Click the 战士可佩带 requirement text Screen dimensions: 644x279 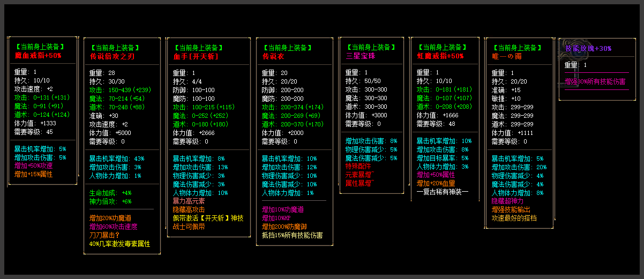click(189, 227)
